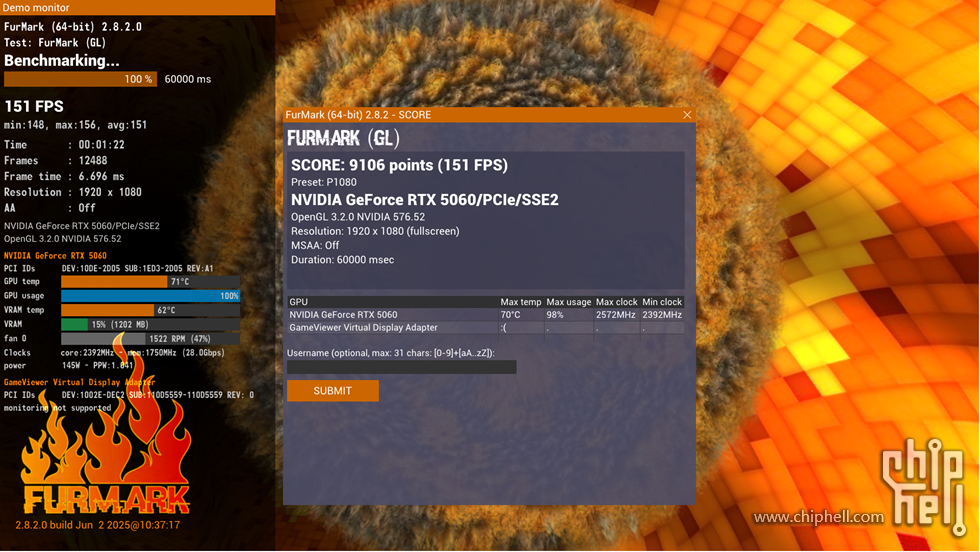This screenshot has width=980, height=552.
Task: Click the 2572MHz max clock cell
Action: click(x=616, y=315)
